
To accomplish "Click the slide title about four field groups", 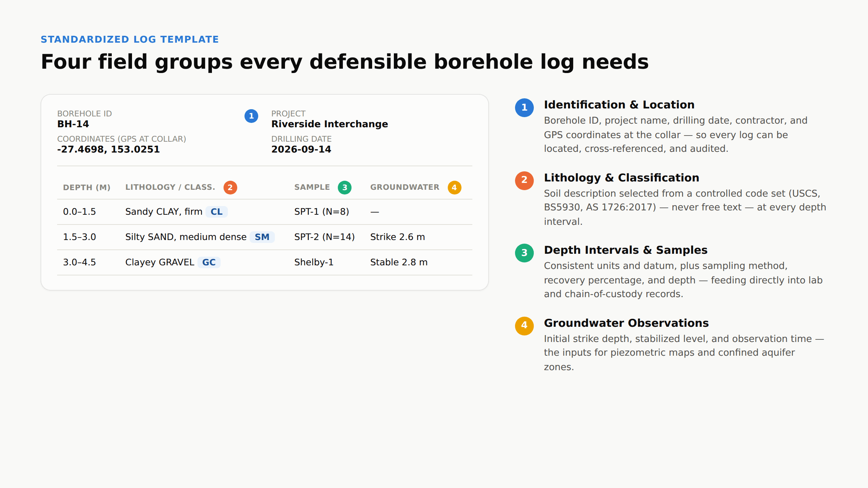I will point(345,62).
